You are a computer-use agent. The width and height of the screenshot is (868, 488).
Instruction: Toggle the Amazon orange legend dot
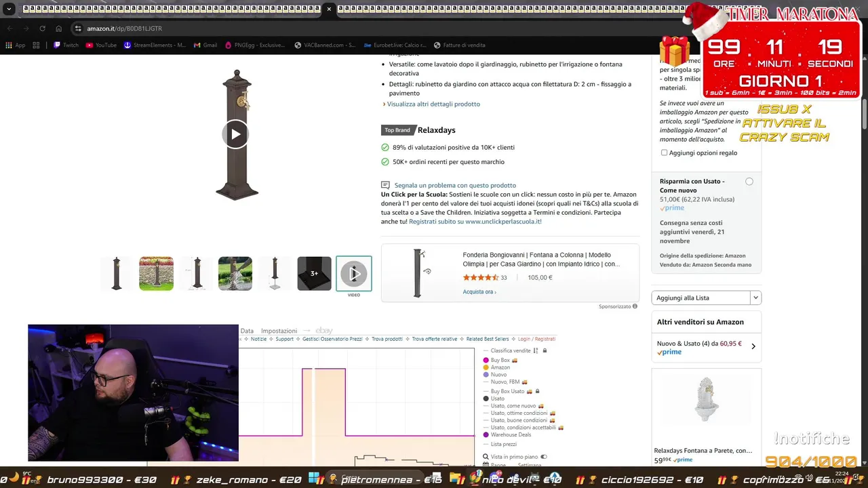(486, 367)
